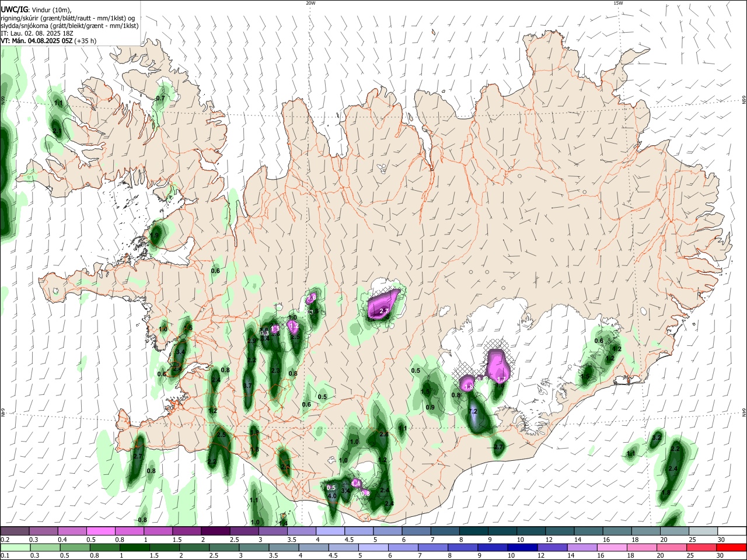Click the '66N' latitude label on right edge
Screen dimensions: 747x560
pyautogui.click(x=744, y=101)
